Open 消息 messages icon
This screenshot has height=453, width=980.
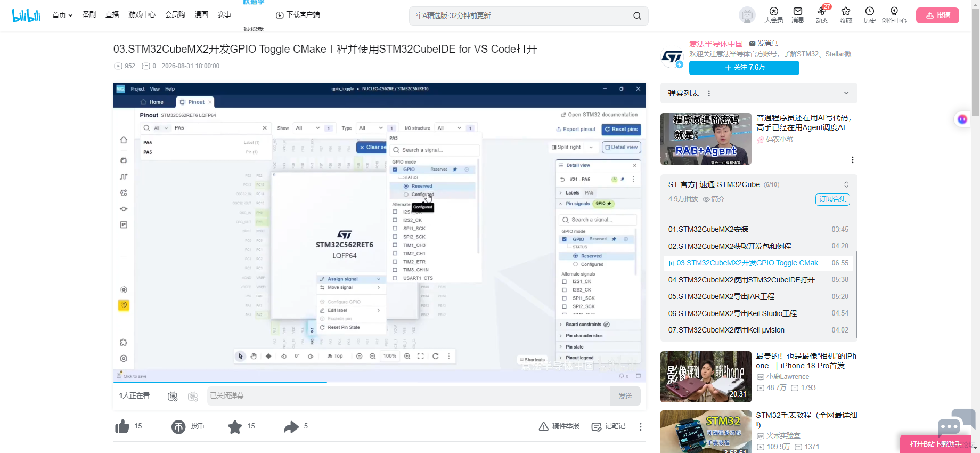coord(798,15)
